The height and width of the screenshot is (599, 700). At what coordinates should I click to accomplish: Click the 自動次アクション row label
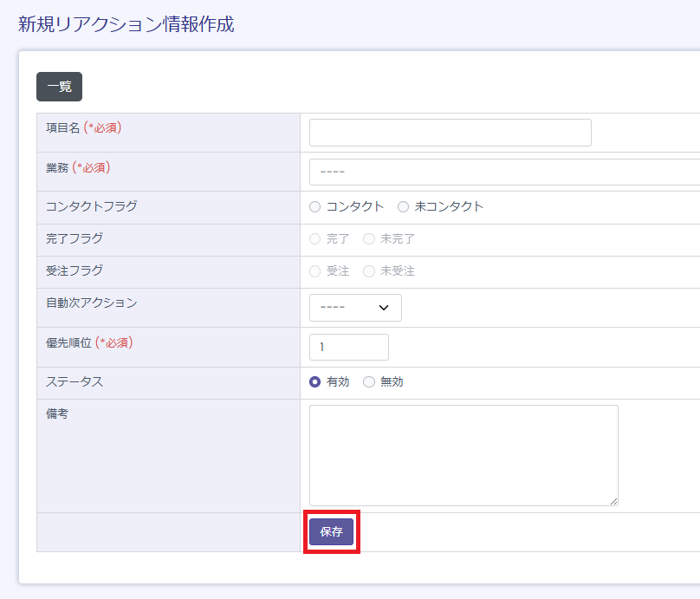pyautogui.click(x=91, y=303)
